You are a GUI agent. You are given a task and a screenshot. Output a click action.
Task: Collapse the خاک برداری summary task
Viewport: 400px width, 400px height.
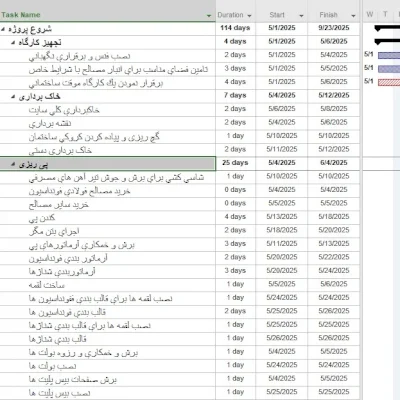(13, 96)
